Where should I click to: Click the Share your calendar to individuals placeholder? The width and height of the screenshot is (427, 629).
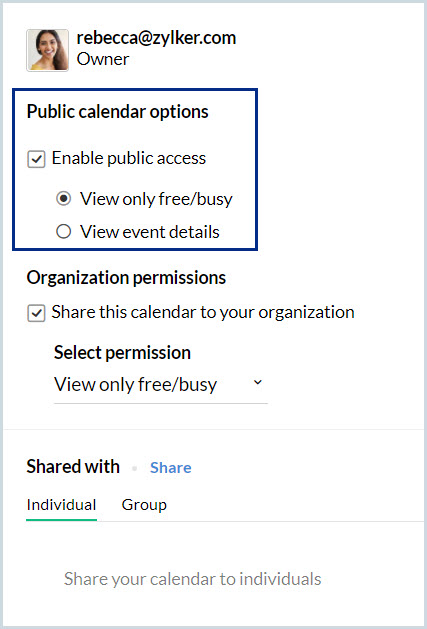click(193, 579)
